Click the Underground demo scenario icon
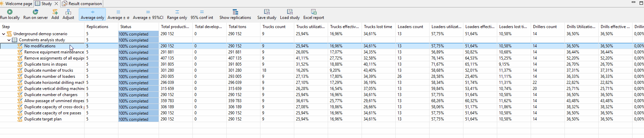This screenshot has width=644, height=138. [x=9, y=34]
